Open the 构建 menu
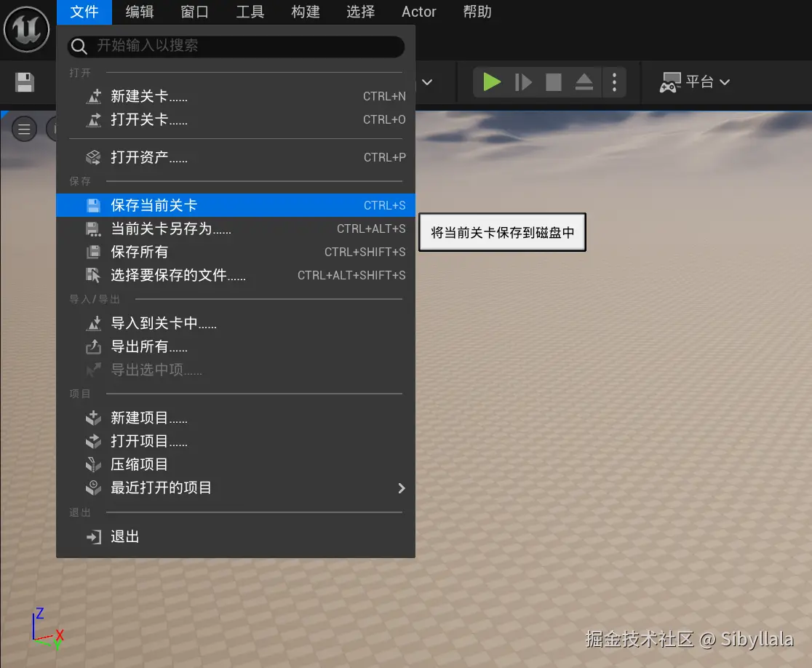Screen dimensions: 812x668 pos(306,12)
